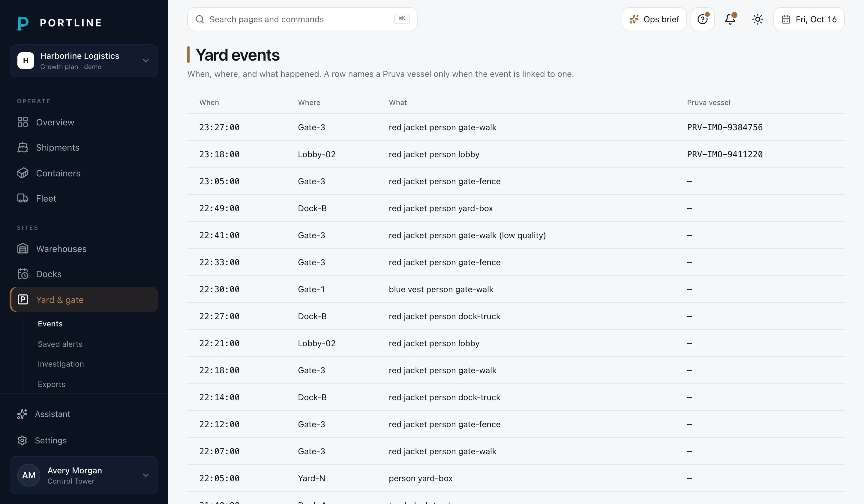Click the Warehouses building icon
Image resolution: width=864 pixels, height=504 pixels.
coord(22,249)
